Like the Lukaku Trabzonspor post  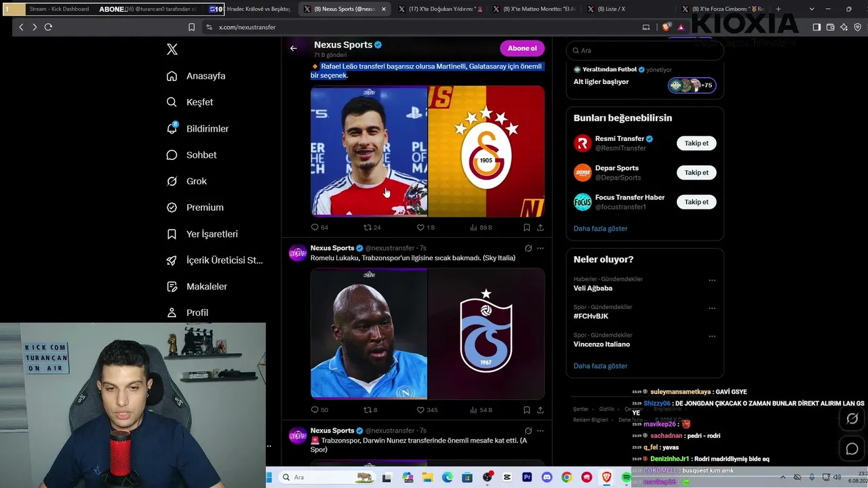[427, 410]
